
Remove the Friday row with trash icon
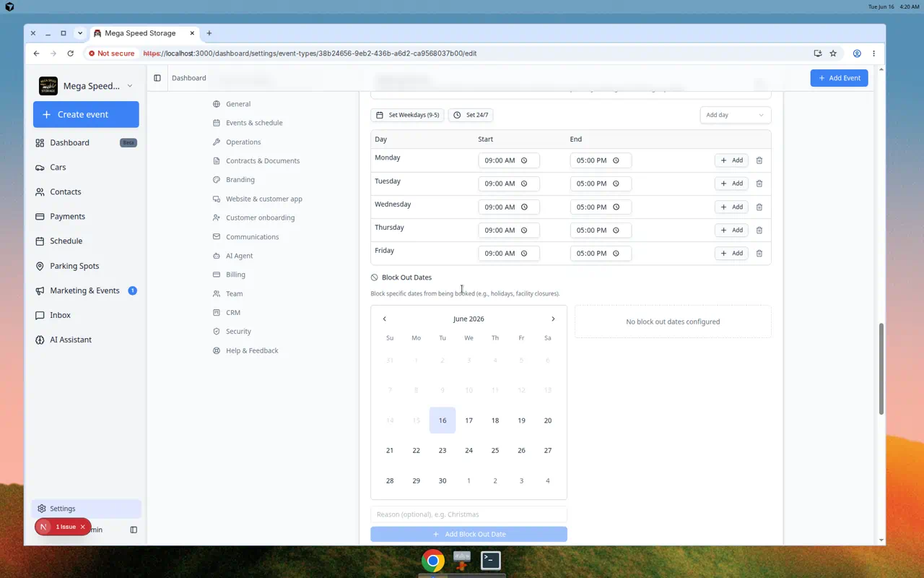[x=759, y=253]
